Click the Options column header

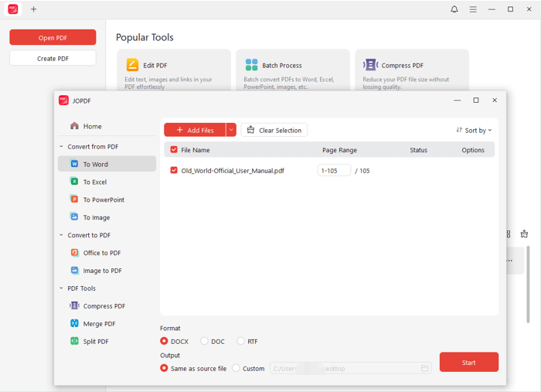tap(473, 150)
